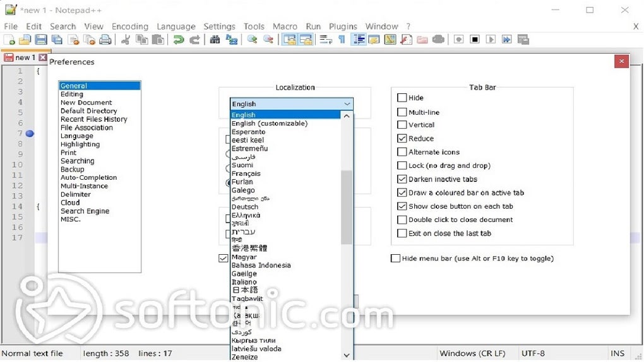The width and height of the screenshot is (644, 362).
Task: Click the Save All icon
Action: 57,39
